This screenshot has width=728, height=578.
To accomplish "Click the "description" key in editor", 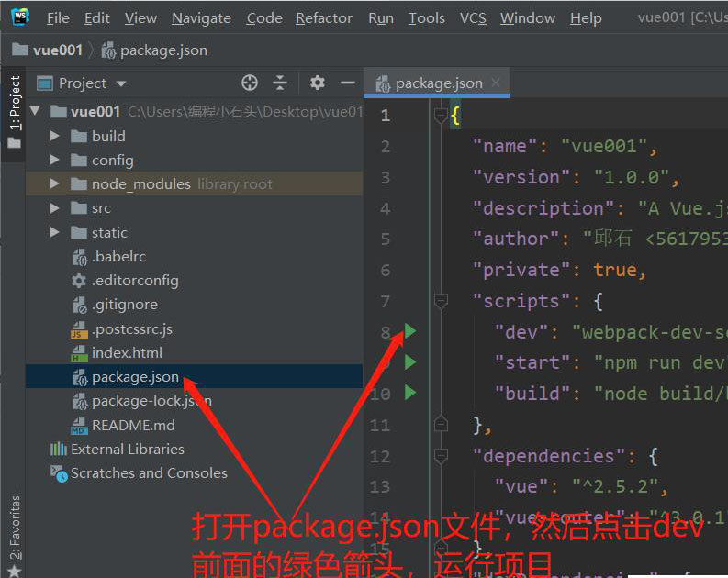I will [543, 209].
